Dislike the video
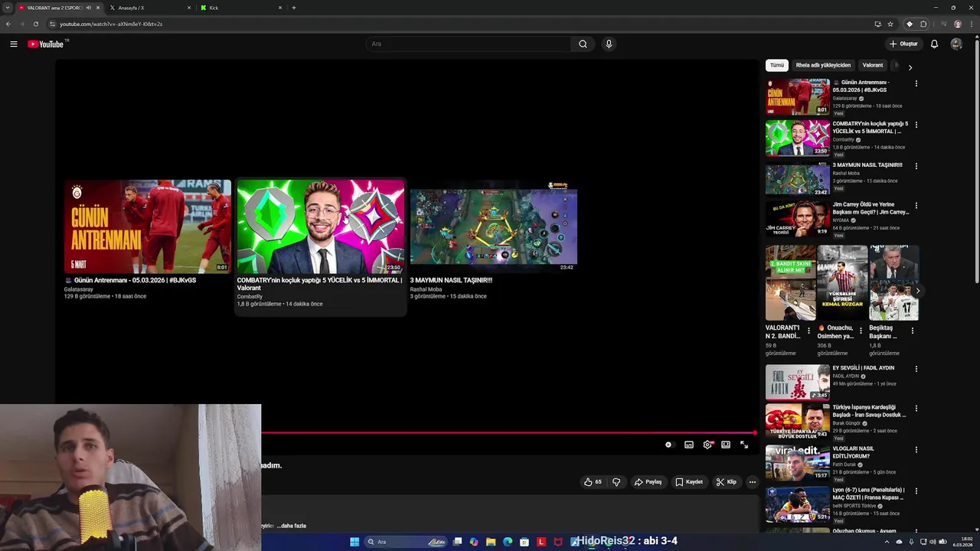 point(616,482)
